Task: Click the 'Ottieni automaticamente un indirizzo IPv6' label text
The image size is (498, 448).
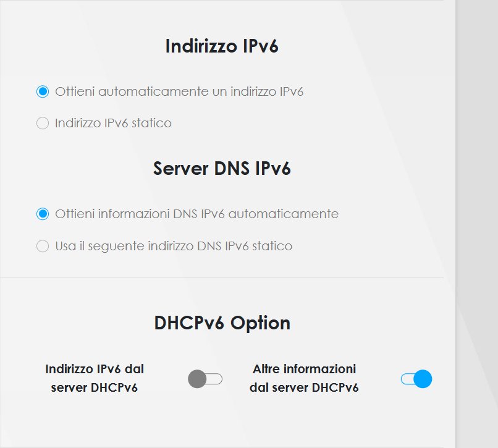Action: 179,92
